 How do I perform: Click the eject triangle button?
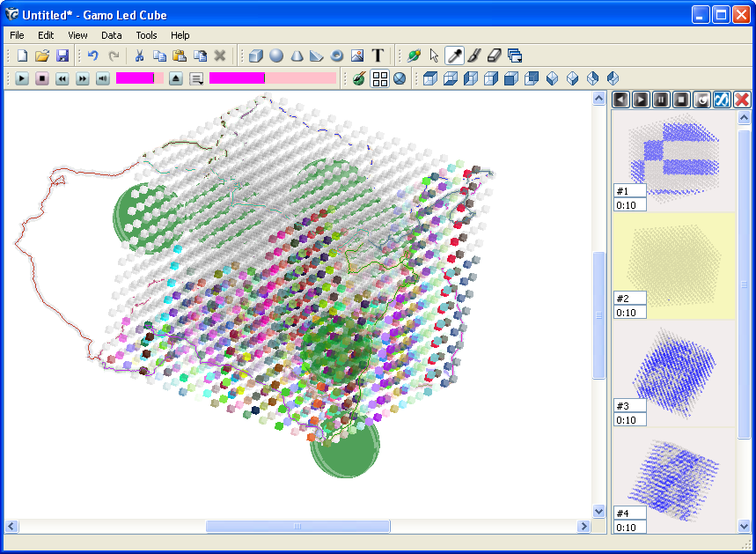coord(176,78)
